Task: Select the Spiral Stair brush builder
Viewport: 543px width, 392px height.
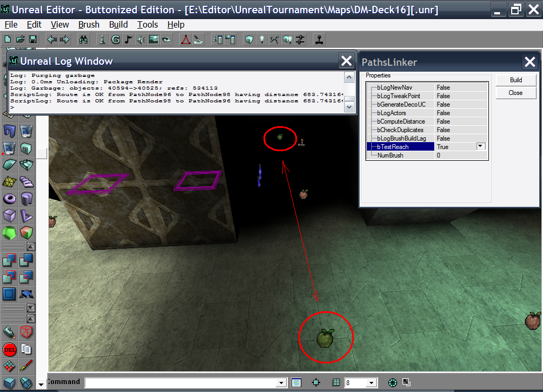Action: pyautogui.click(x=27, y=181)
